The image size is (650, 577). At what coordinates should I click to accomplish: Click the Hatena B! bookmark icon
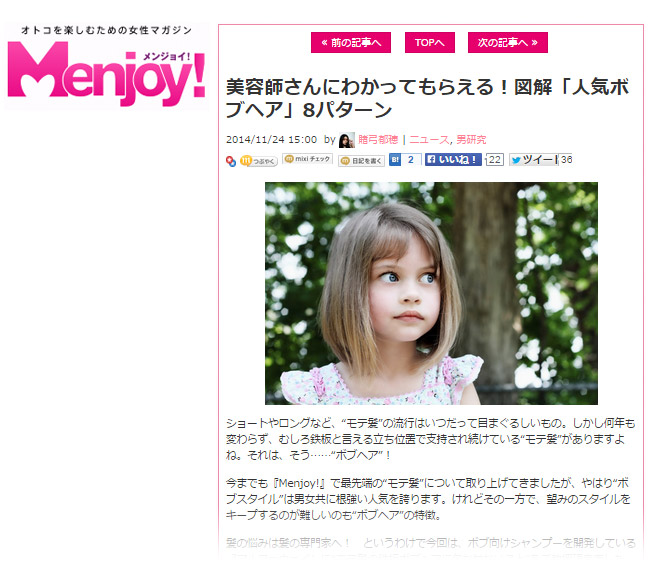tap(395, 160)
